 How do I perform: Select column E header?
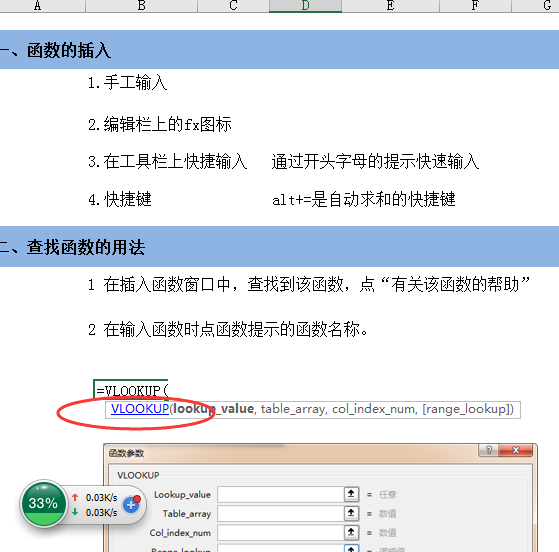point(391,6)
